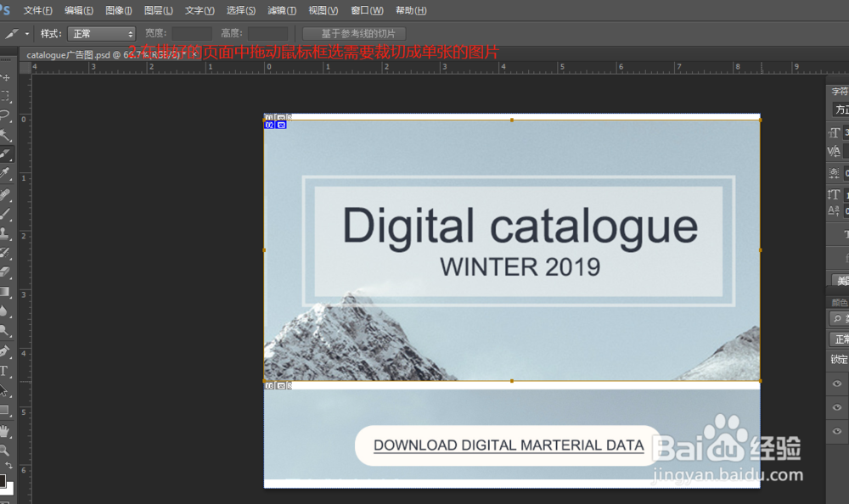Close the catalogue广告图.psd document tab
The width and height of the screenshot is (849, 504).
coord(195,54)
